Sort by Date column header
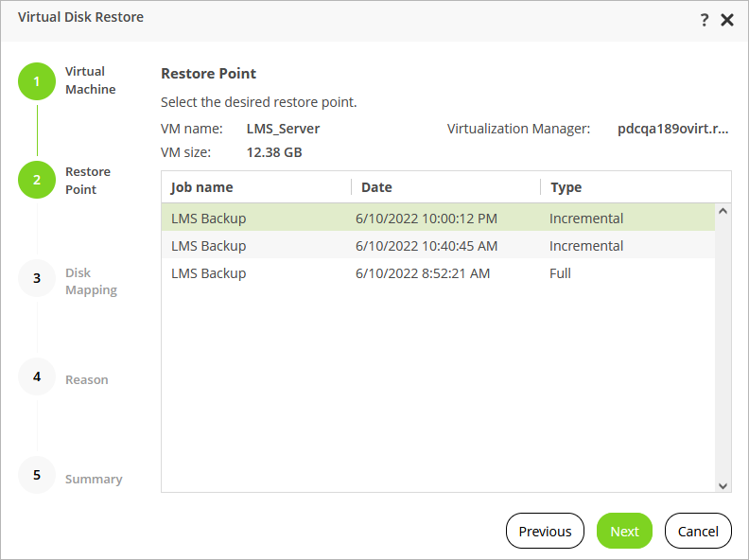749x560 pixels. click(376, 187)
